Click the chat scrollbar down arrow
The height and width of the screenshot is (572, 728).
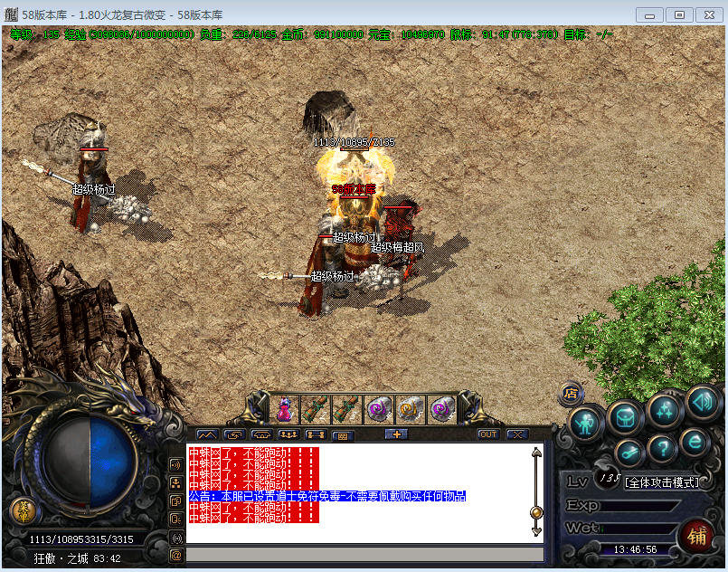coord(536,531)
